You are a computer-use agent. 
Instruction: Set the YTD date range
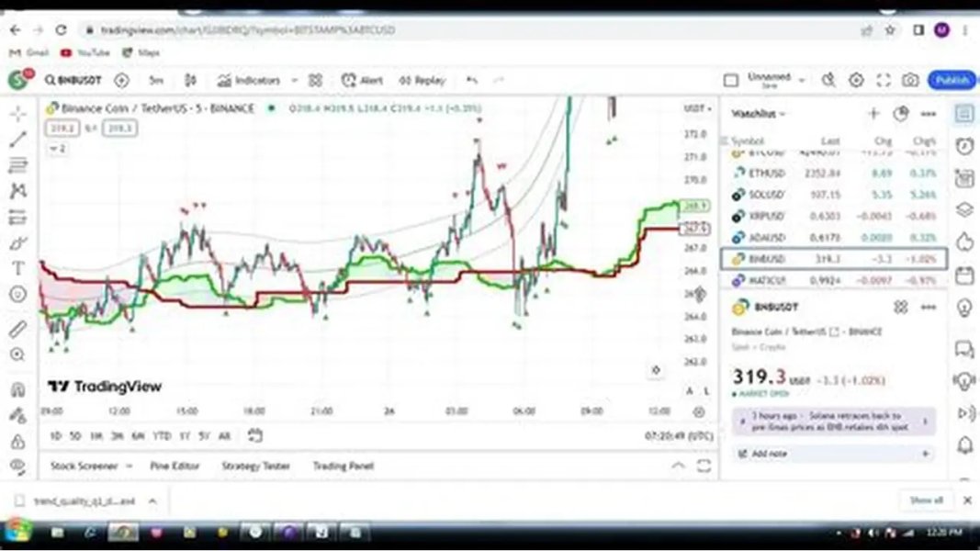[162, 436]
